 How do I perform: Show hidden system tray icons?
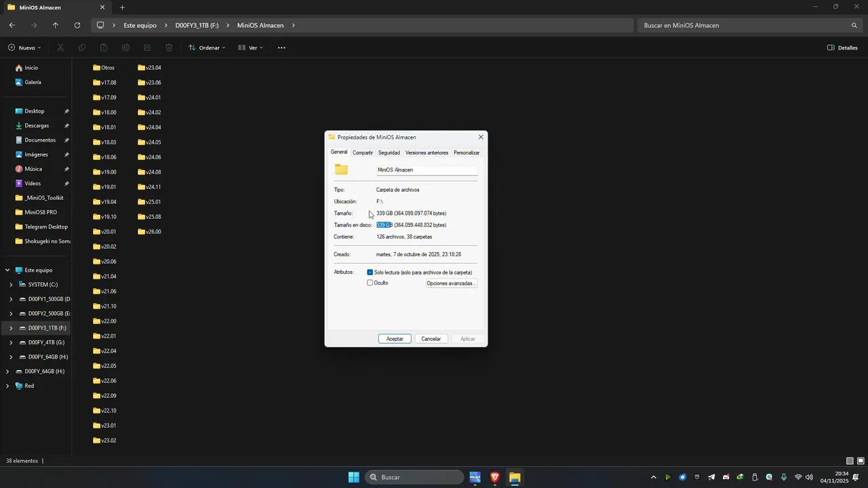tap(654, 477)
